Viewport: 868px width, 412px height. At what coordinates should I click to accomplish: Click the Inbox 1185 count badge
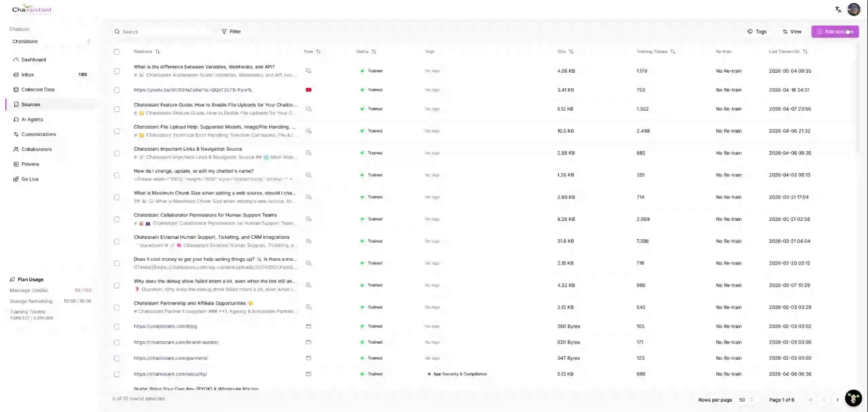pyautogui.click(x=82, y=75)
